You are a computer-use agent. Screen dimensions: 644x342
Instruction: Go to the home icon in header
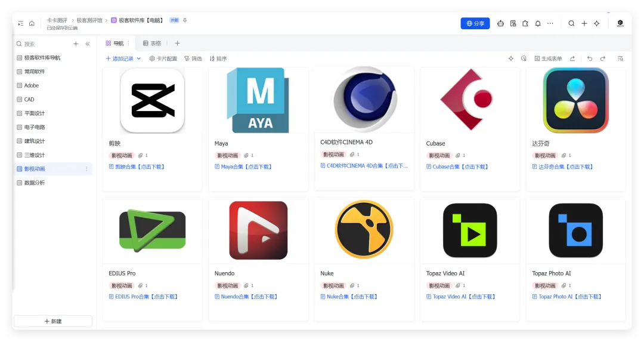click(32, 23)
